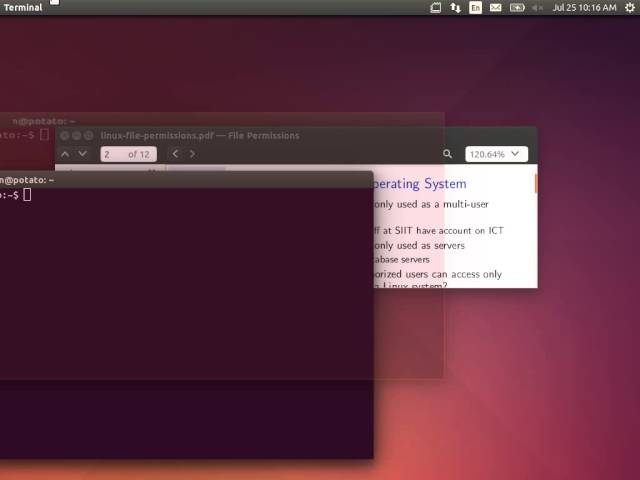Open the system gear session menu
This screenshot has height=480, width=640.
pyautogui.click(x=630, y=7)
